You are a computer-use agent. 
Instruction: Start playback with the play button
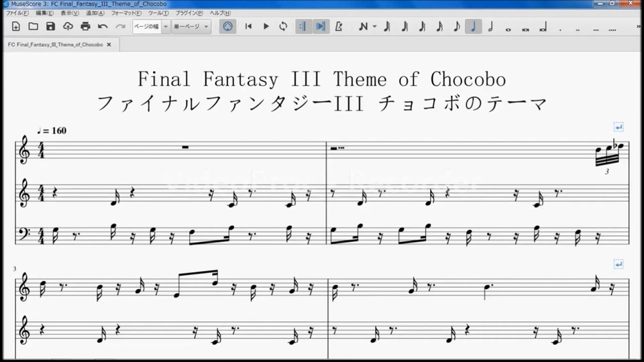[x=266, y=27]
